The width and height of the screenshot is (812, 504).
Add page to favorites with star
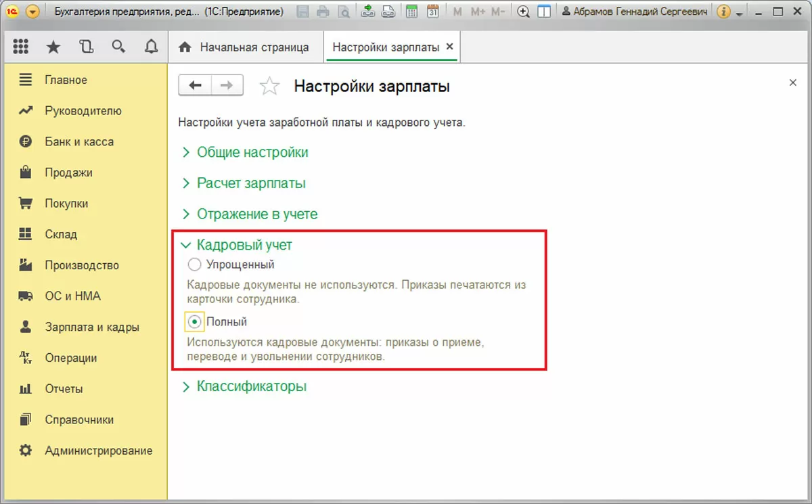tap(269, 86)
